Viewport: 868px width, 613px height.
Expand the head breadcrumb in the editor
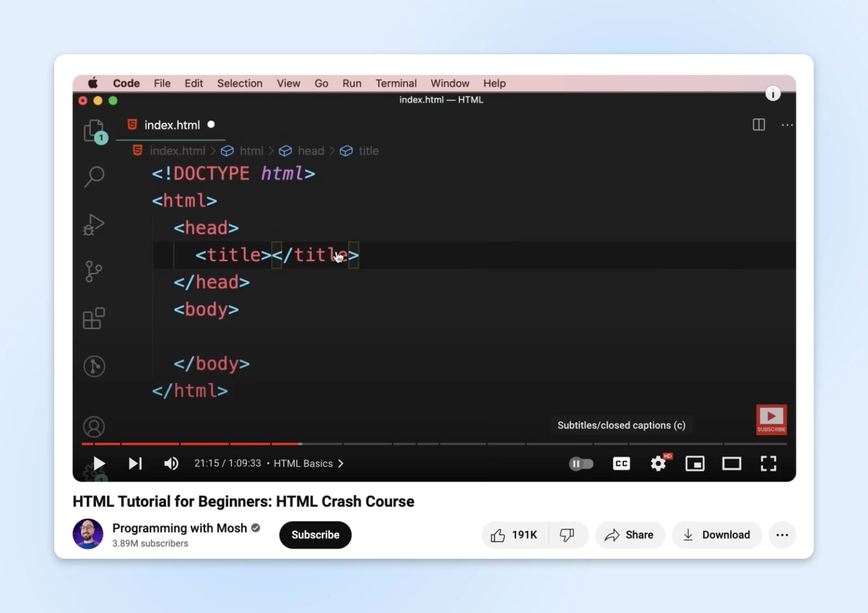coord(310,151)
